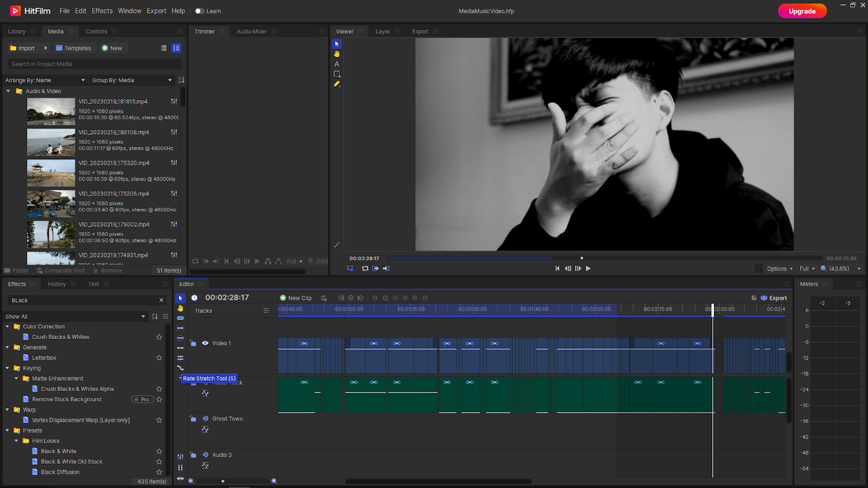Open the Viewer zoom 43.6% dropdown
This screenshot has width=868, height=488.
842,269
